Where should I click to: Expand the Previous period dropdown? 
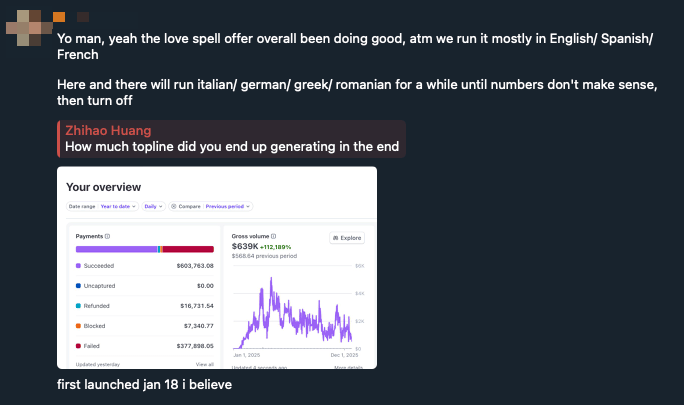[227, 206]
